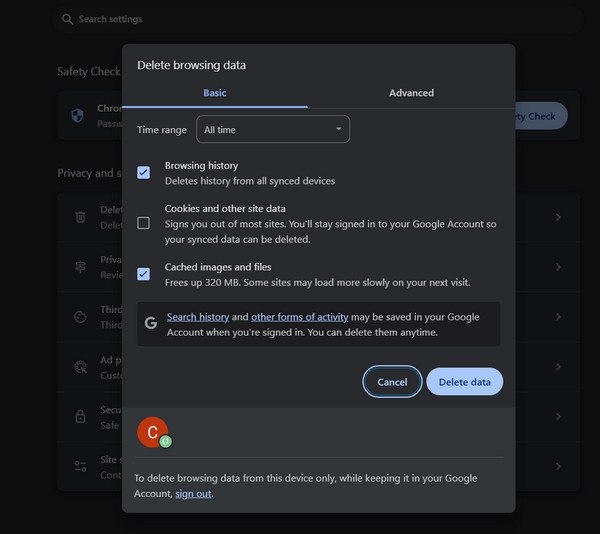Viewport: 600px width, 534px height.
Task: Uncheck Cached images and files checkbox
Action: click(x=143, y=274)
